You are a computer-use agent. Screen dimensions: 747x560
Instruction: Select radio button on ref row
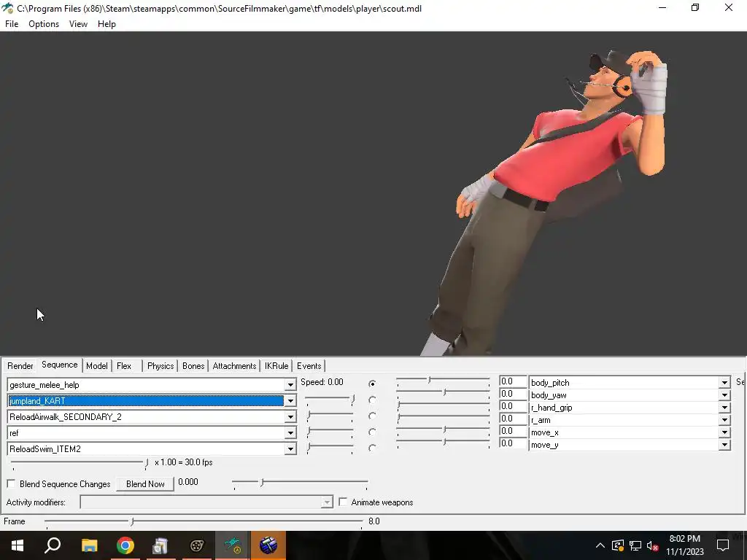pos(372,432)
